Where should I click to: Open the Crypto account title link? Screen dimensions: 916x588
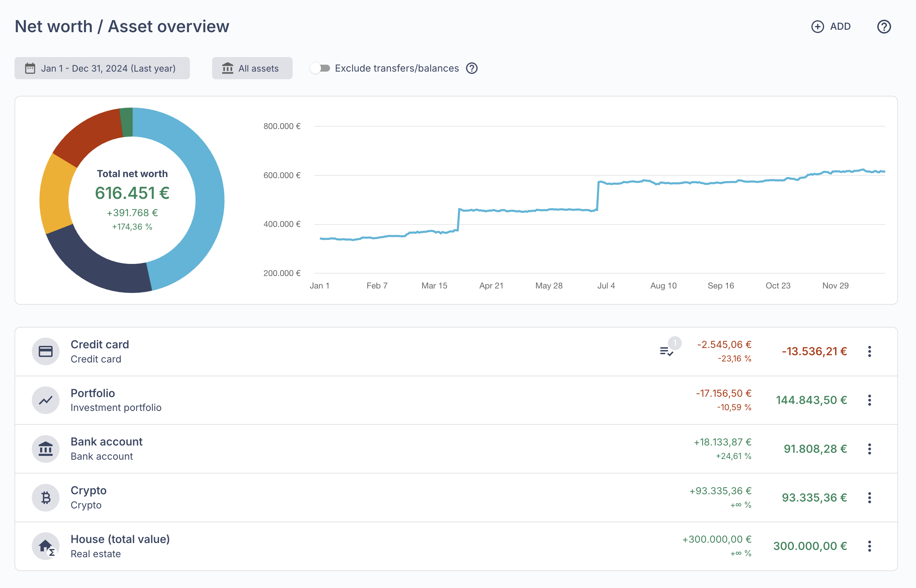tap(89, 490)
